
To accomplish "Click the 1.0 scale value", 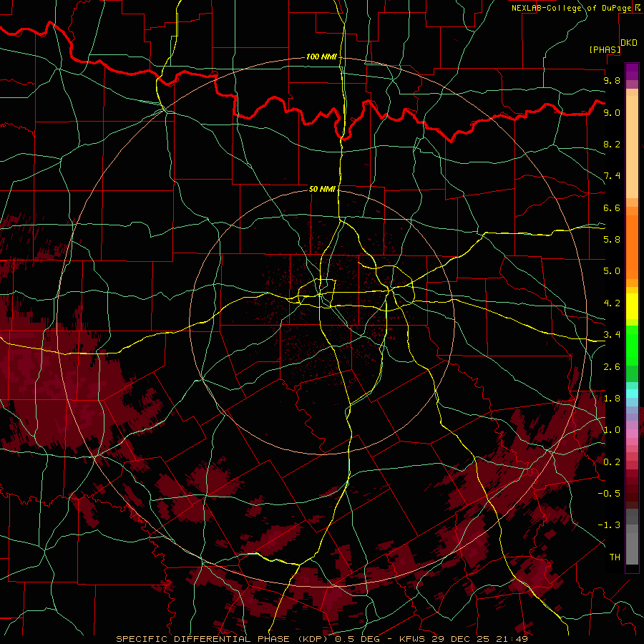I will 612,430.
